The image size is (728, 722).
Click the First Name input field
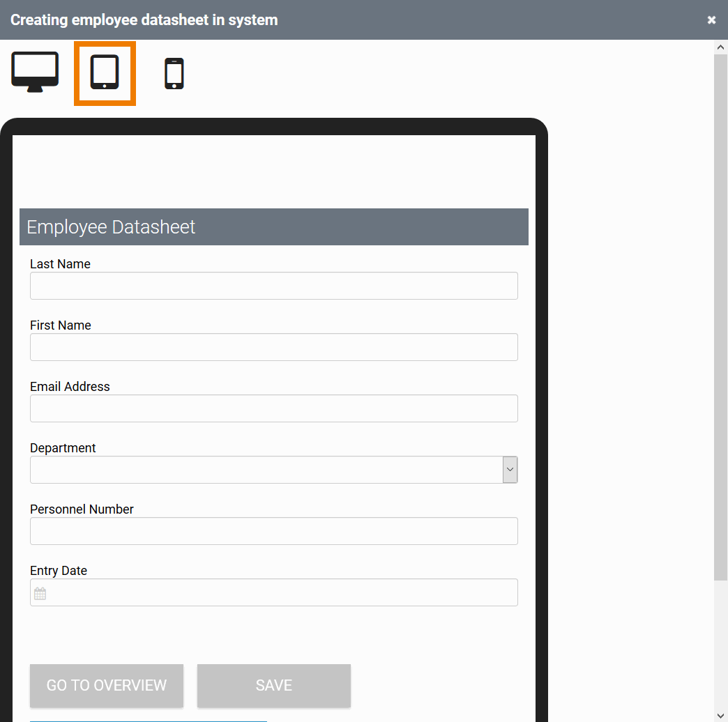tap(274, 347)
